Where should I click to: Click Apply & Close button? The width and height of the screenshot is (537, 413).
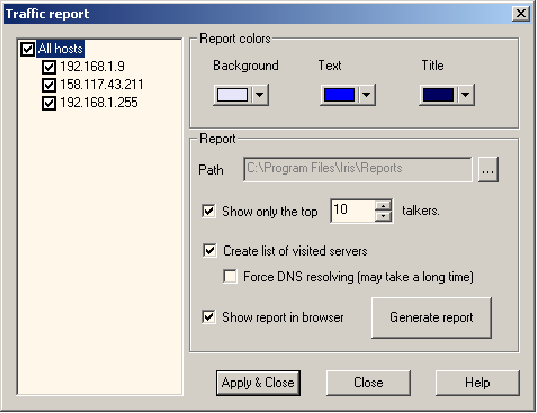click(258, 383)
